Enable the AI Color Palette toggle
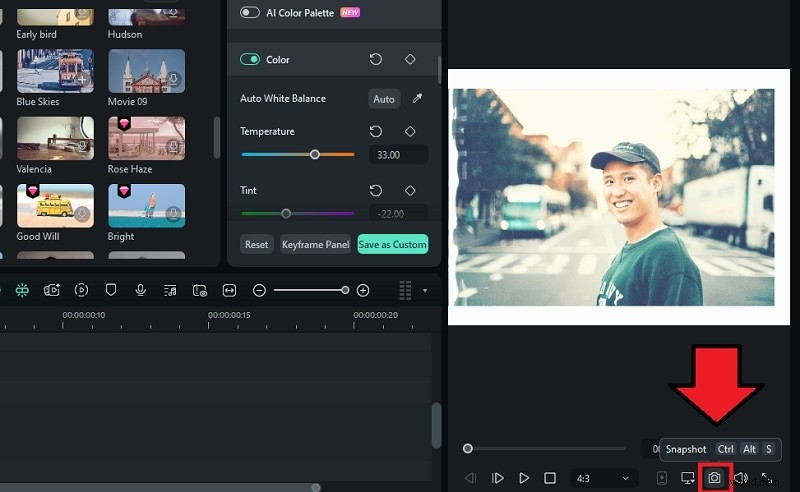This screenshot has width=800, height=492. [250, 12]
